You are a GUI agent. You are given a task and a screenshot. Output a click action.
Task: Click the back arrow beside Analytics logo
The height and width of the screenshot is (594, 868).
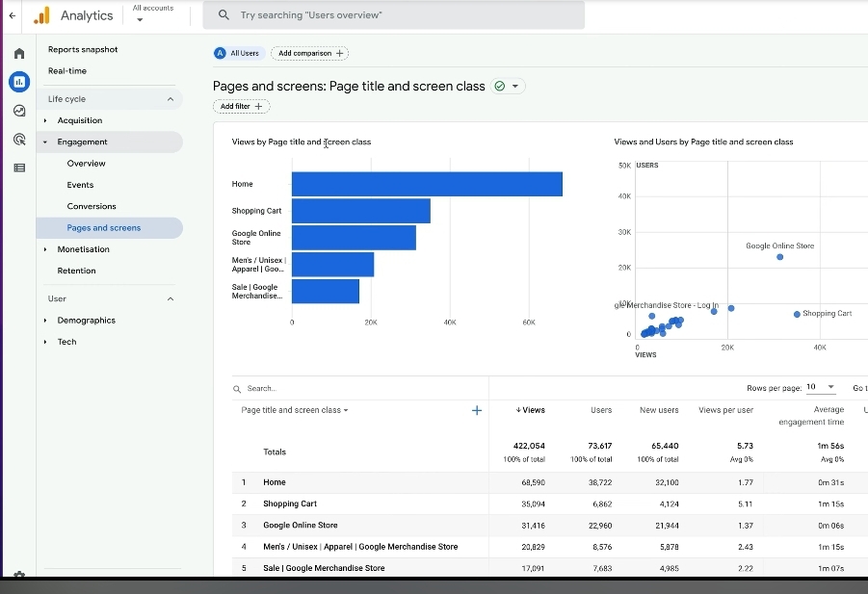pos(12,15)
